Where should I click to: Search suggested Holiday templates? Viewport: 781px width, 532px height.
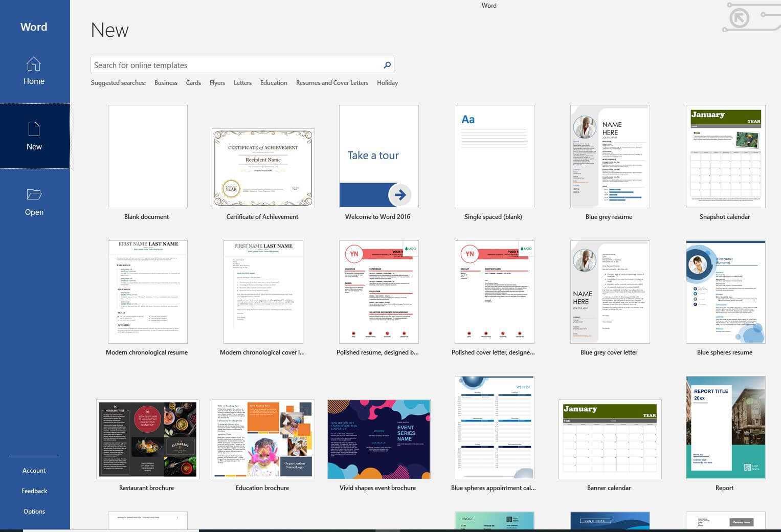point(387,83)
